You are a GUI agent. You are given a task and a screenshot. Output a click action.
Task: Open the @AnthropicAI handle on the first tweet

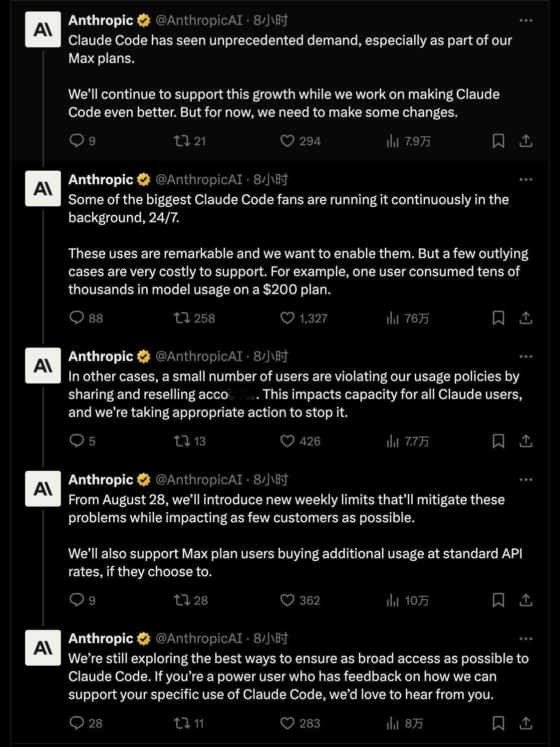[x=199, y=20]
